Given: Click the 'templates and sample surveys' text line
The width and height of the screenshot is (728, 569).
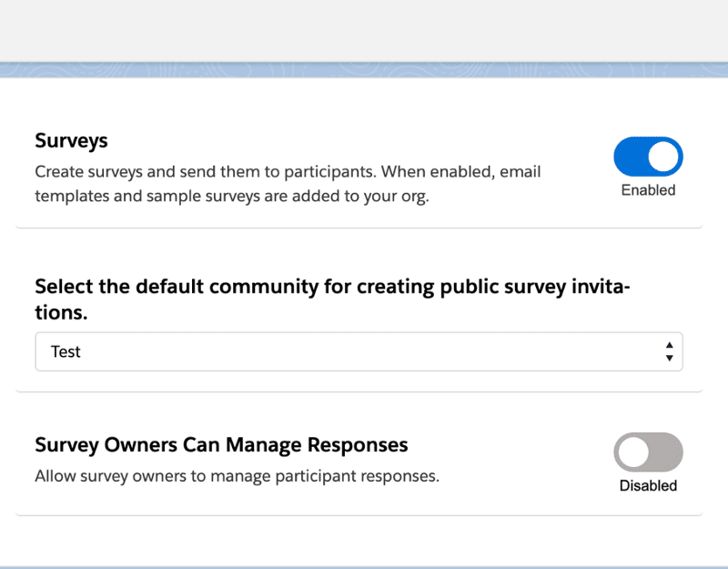Looking at the screenshot, I should tap(232, 196).
